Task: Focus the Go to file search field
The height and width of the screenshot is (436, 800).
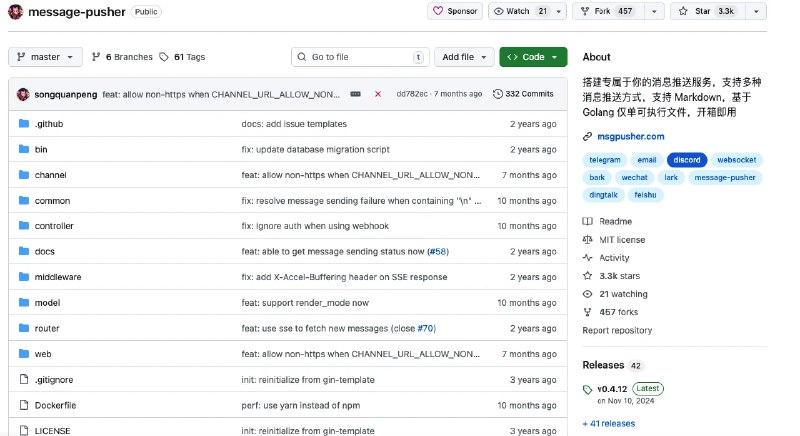Action: click(x=360, y=57)
